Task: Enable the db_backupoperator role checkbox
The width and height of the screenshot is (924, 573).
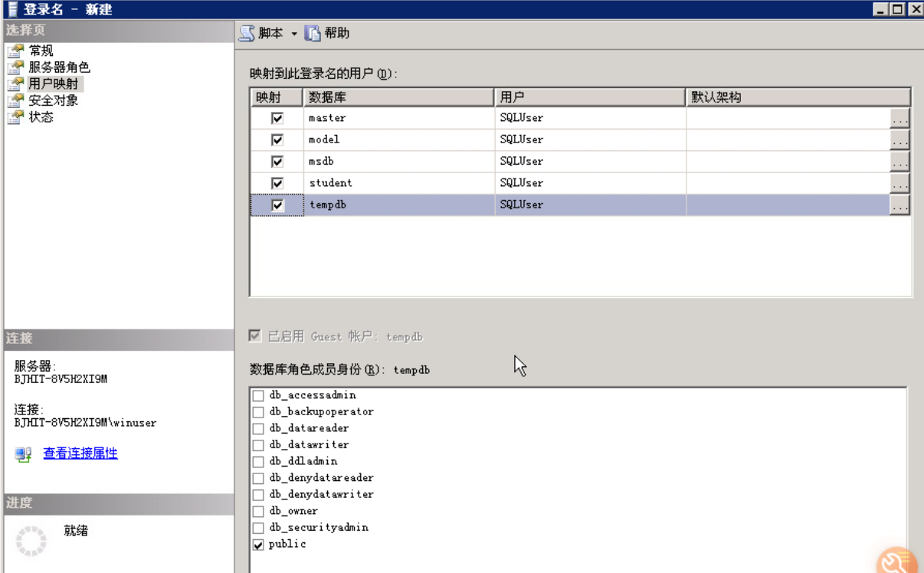Action: point(258,412)
